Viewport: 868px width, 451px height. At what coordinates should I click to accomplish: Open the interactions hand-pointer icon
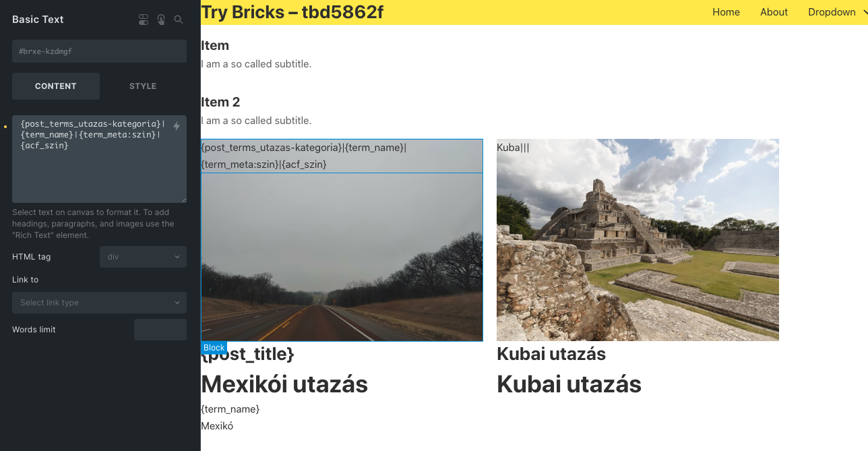(161, 20)
